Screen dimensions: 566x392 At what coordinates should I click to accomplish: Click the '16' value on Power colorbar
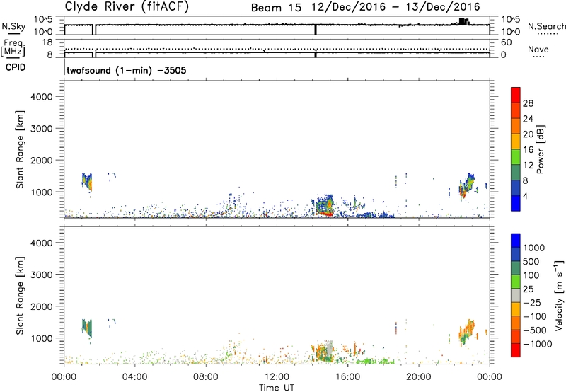coord(528,150)
